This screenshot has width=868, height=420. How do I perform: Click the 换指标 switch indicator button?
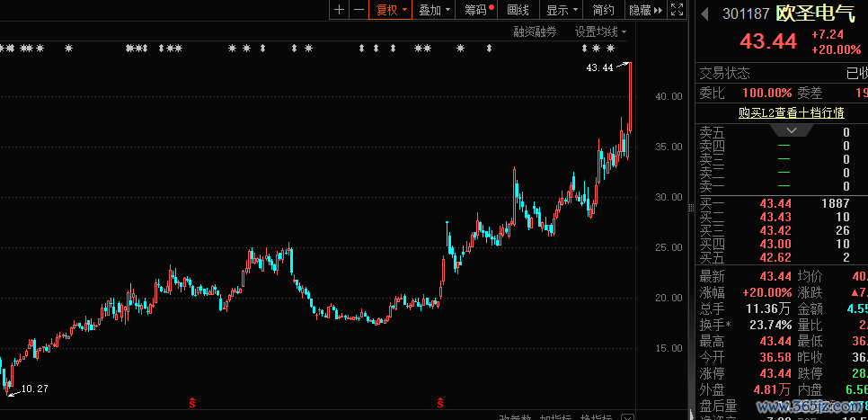point(596,416)
